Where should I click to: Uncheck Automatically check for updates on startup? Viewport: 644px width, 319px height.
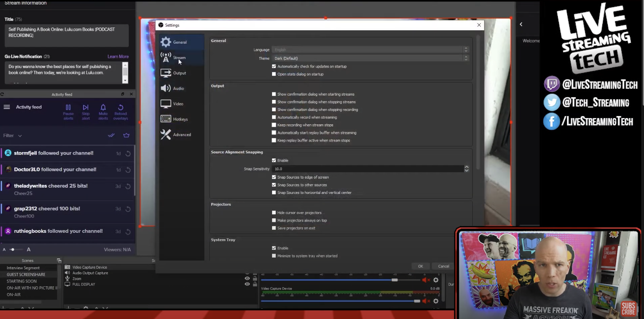(x=274, y=66)
